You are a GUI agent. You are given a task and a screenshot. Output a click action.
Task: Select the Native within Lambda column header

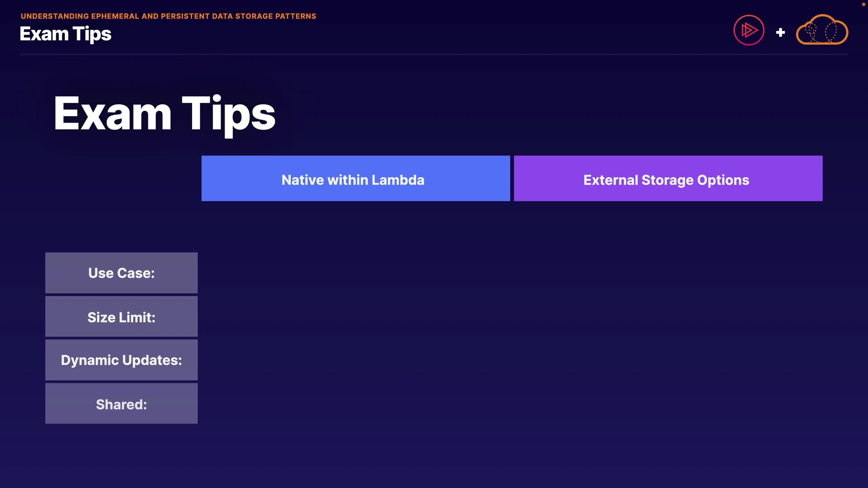[x=355, y=178]
